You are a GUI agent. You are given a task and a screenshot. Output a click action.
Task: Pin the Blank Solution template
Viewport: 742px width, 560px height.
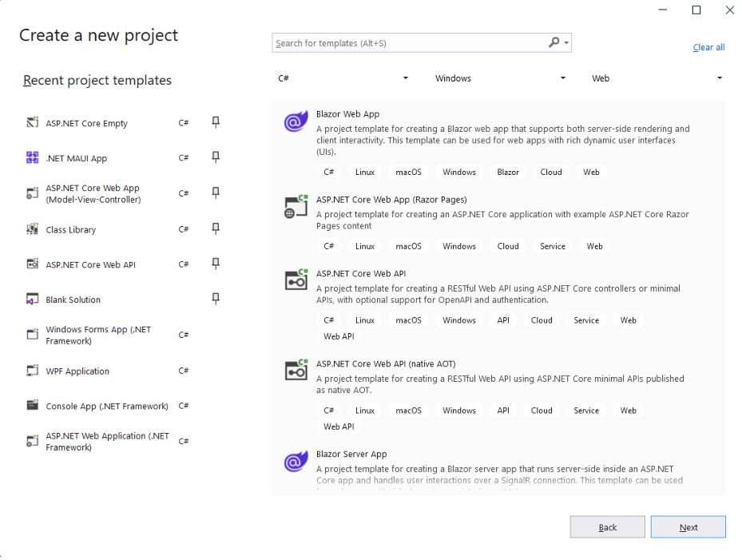216,299
